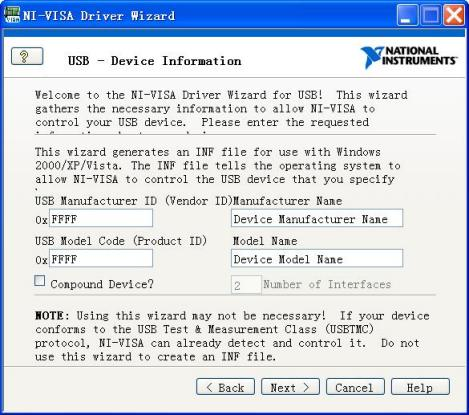Minimize the NI-VISA Driver Wizard window
Viewport: 469px width, 415px height.
(407, 15)
